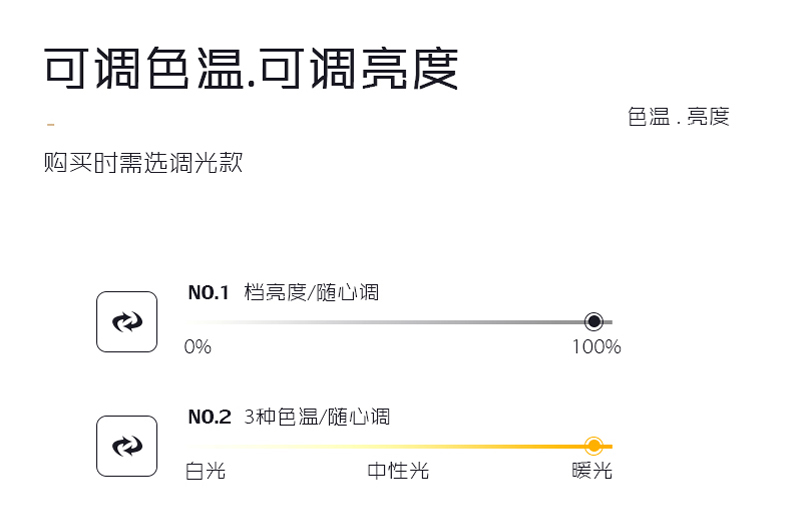Click the middle of the yellow color temperature track
The image size is (790, 525).
coord(401,446)
